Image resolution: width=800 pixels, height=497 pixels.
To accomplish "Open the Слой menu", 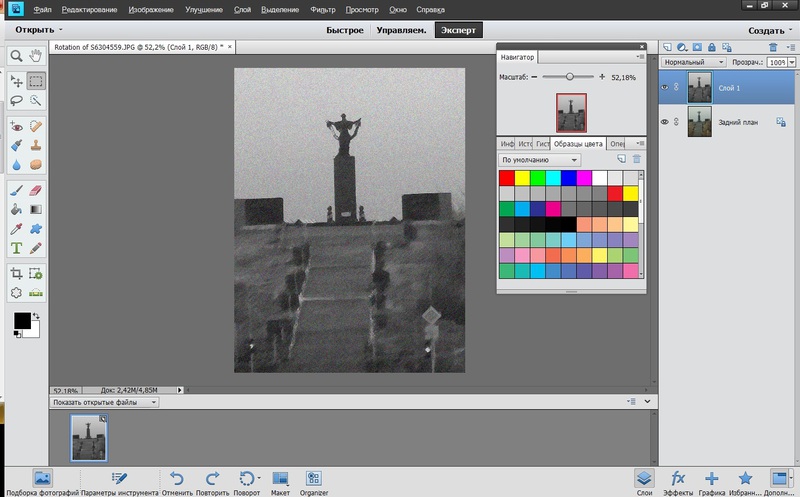I will [x=242, y=10].
